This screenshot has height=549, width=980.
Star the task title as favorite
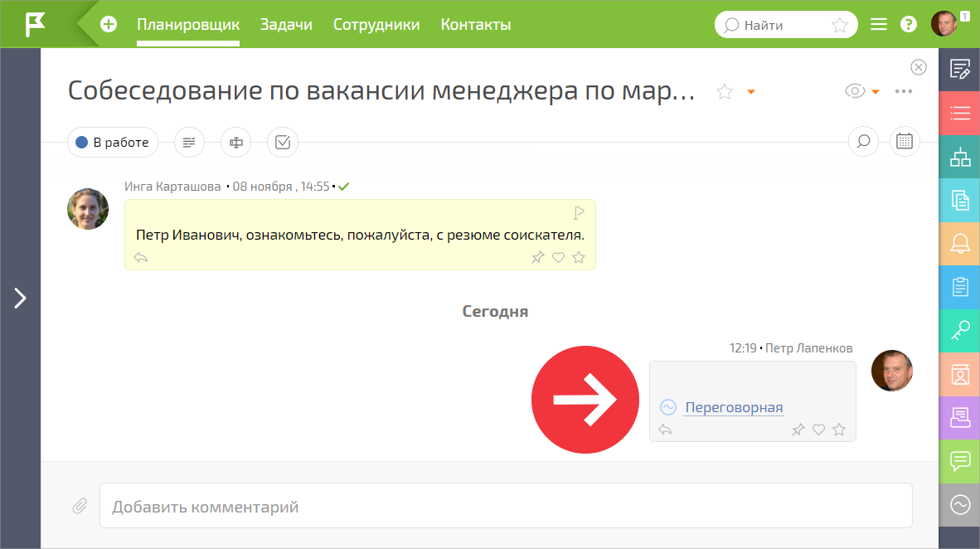point(725,92)
